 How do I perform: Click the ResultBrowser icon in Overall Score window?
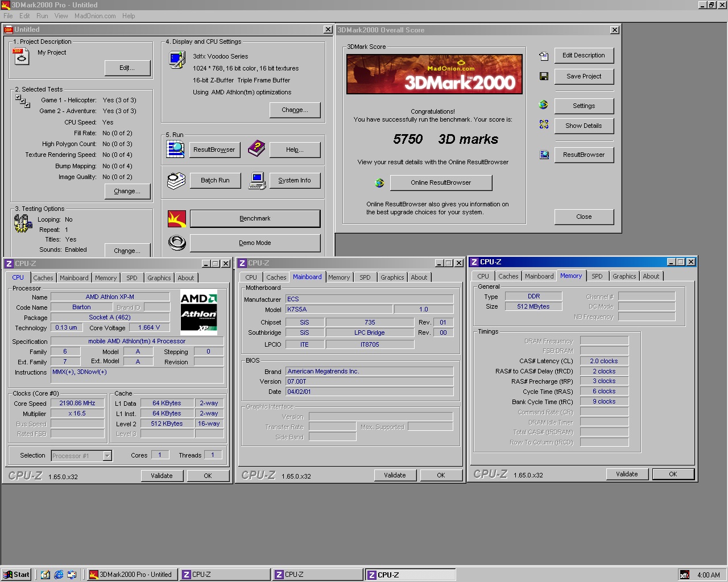(544, 155)
